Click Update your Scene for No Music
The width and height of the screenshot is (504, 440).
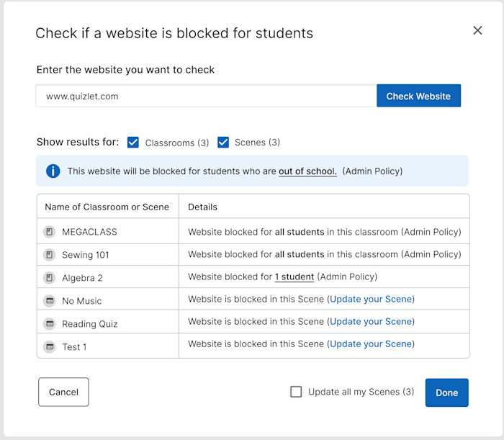[371, 300]
